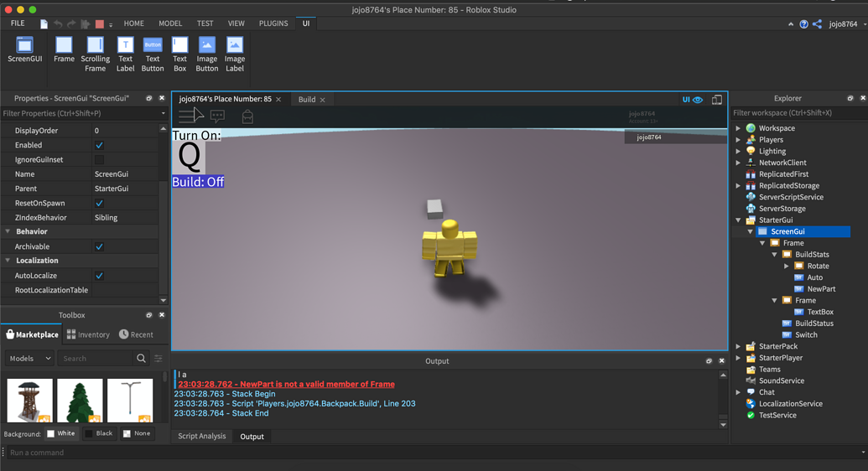Viewport: 868px width, 471px height.
Task: Open the help question mark icon
Action: pos(803,23)
